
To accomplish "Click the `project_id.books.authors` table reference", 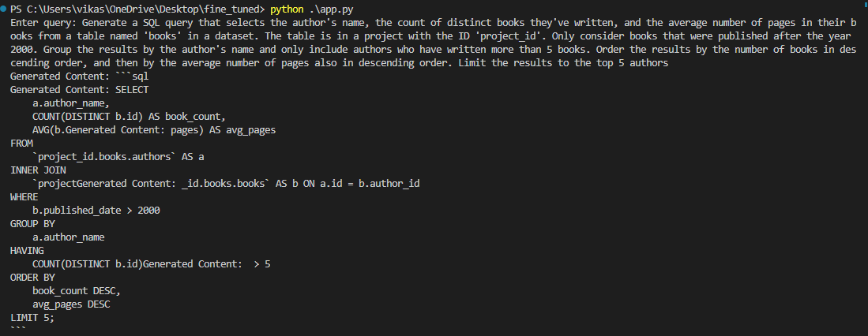I will pos(104,156).
